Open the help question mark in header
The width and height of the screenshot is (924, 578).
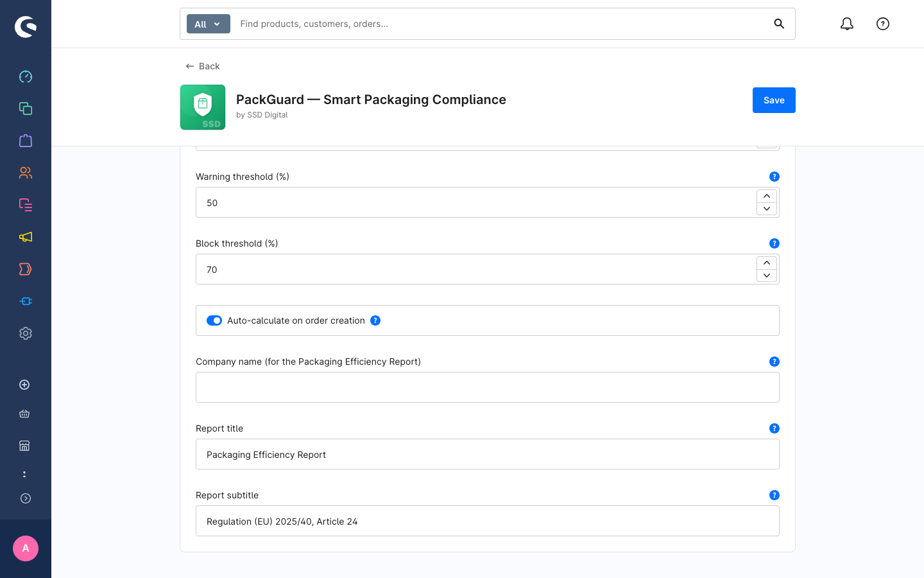[883, 24]
